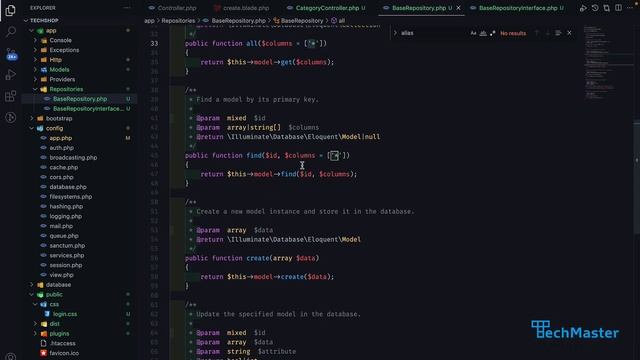Open the Explorer view in activity bar
The height and width of the screenshot is (360, 640).
11,10
